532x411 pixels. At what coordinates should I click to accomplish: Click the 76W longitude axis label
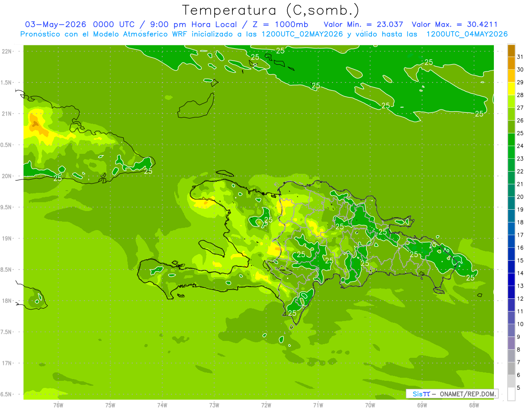pos(58,405)
